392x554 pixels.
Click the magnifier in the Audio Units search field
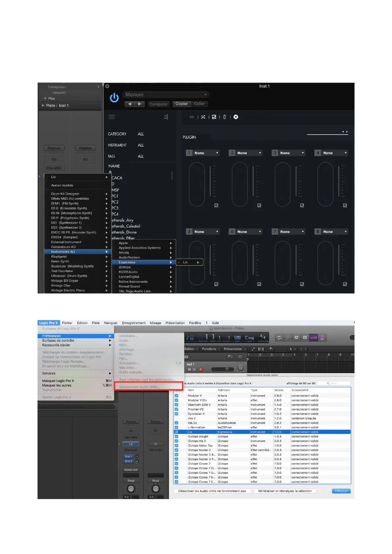click(328, 383)
